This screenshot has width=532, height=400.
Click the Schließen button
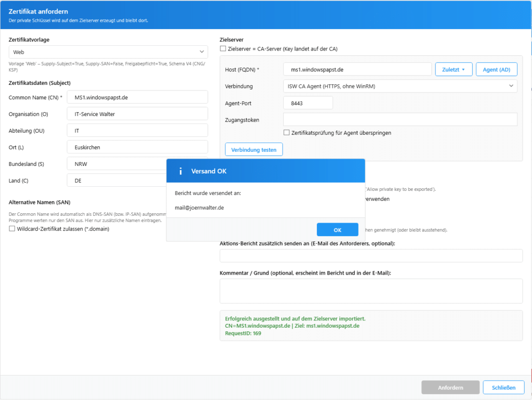pyautogui.click(x=503, y=388)
